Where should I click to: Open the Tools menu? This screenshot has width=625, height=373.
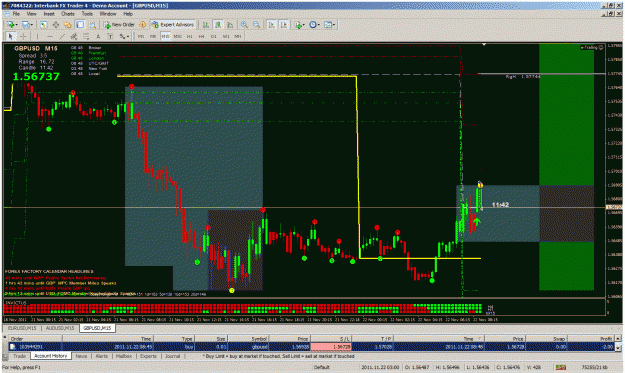tap(87, 14)
